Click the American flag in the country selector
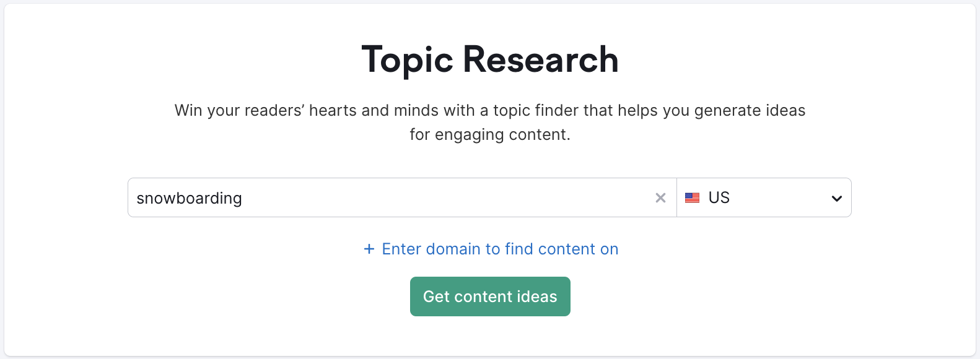Viewport: 980px width, 359px height. point(692,197)
